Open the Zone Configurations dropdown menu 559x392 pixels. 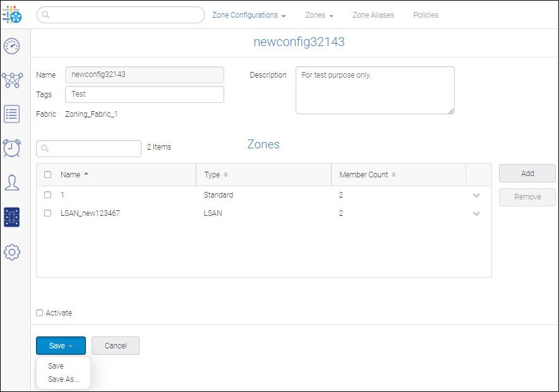coord(249,15)
